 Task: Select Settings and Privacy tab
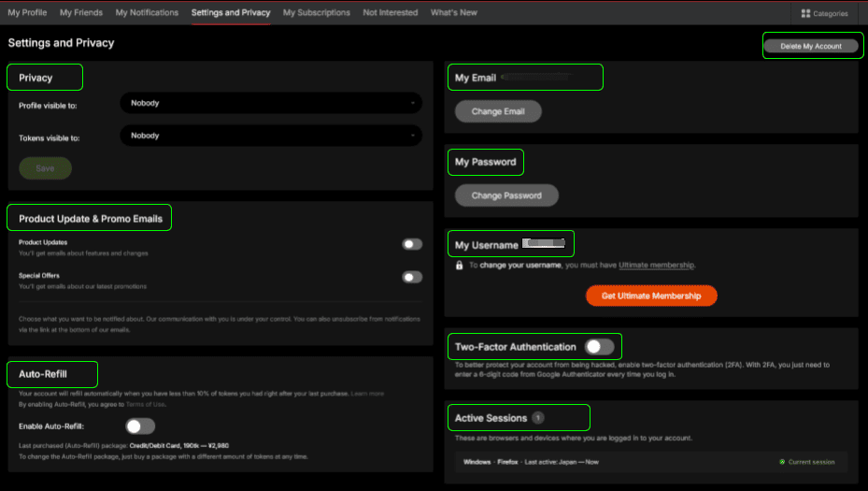tap(231, 12)
